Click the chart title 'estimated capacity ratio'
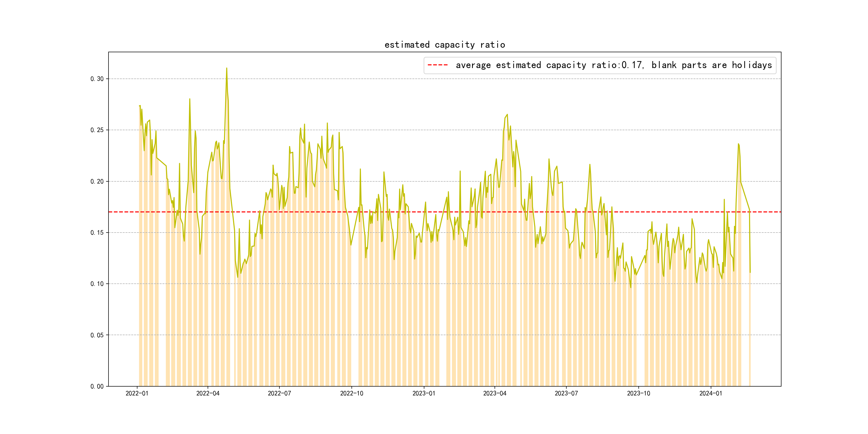Viewport: 868px width, 434px height. point(444,45)
